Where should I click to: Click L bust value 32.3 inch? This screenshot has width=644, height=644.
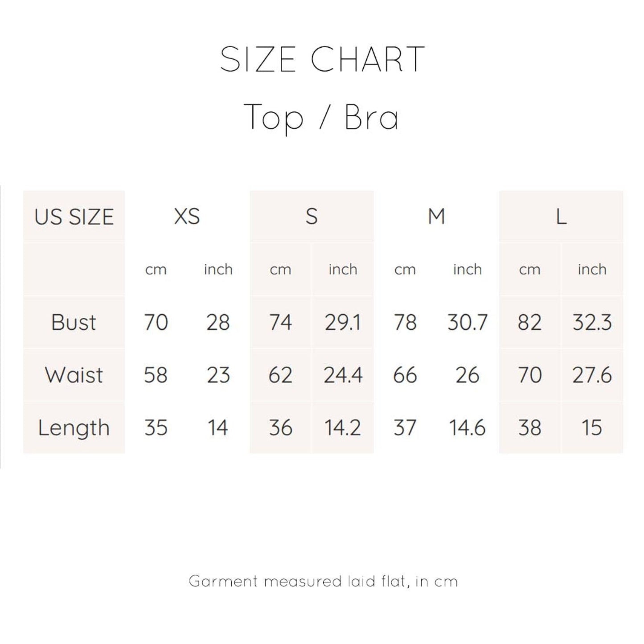[592, 322]
